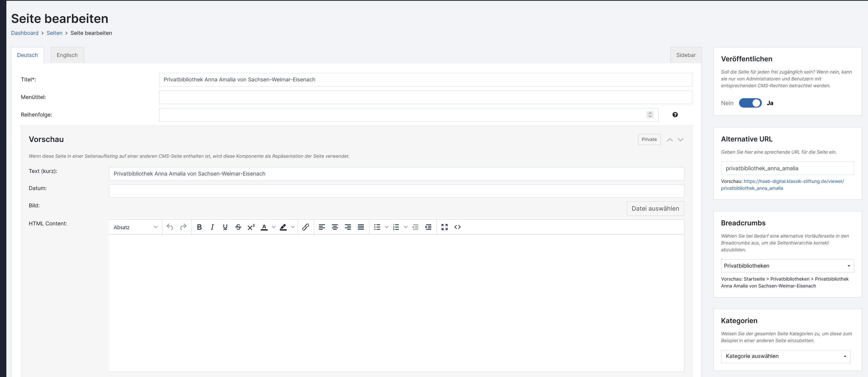The height and width of the screenshot is (377, 868).
Task: Click the Alternative URL input field
Action: (787, 168)
